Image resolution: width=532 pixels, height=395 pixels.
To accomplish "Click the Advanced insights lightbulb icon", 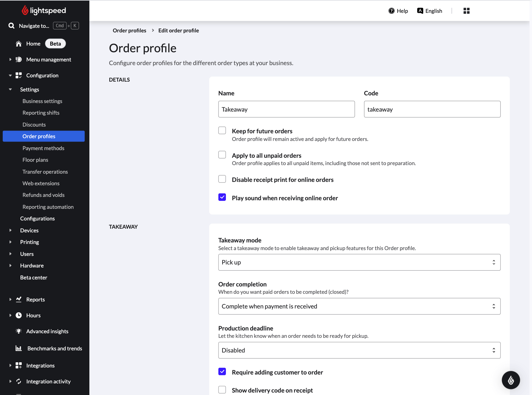I will coord(19,331).
